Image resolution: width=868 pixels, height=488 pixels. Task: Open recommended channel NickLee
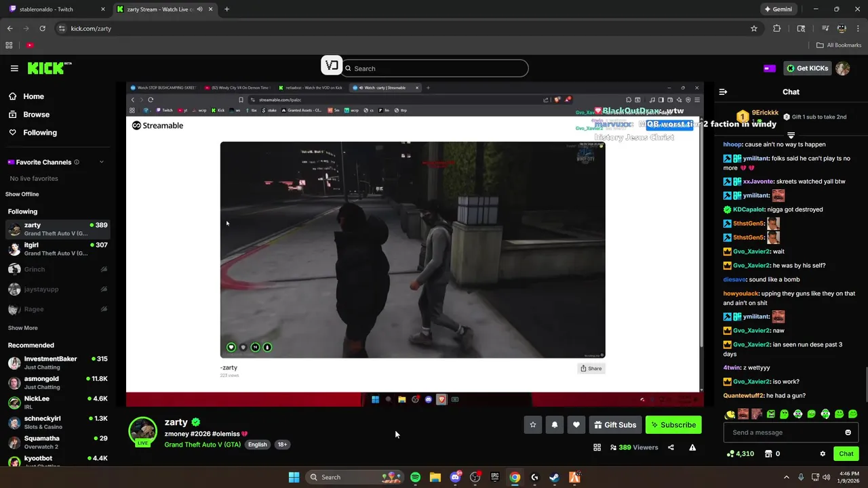click(58, 403)
